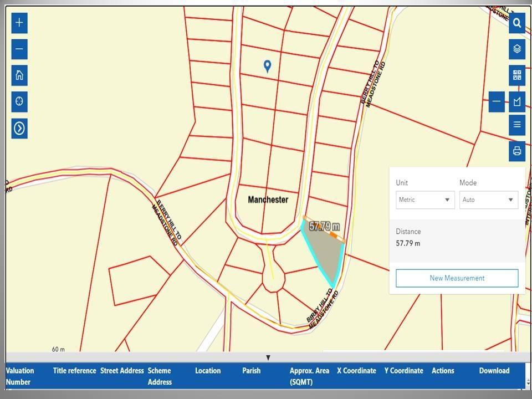Click the Home default extent icon

click(19, 75)
